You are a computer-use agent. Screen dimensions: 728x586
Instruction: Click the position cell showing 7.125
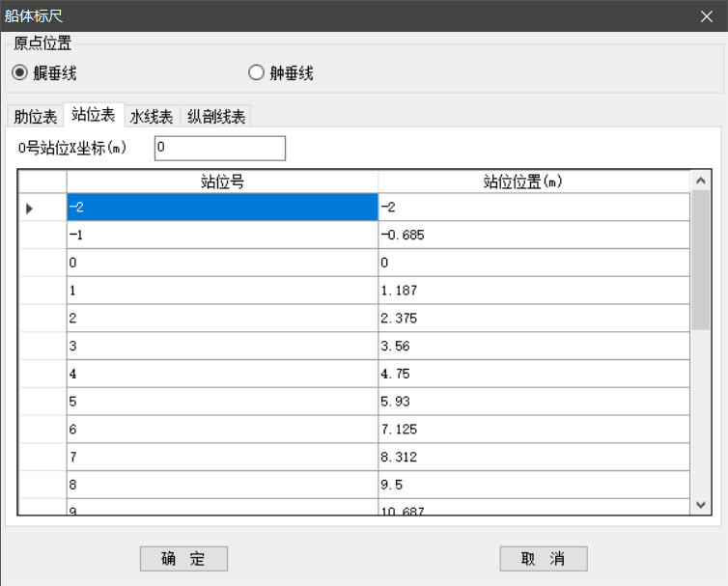tap(534, 429)
